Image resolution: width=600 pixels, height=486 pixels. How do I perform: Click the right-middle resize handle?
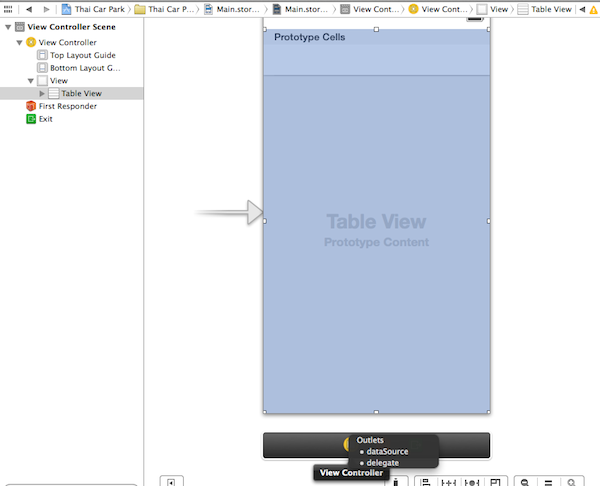pyautogui.click(x=489, y=221)
